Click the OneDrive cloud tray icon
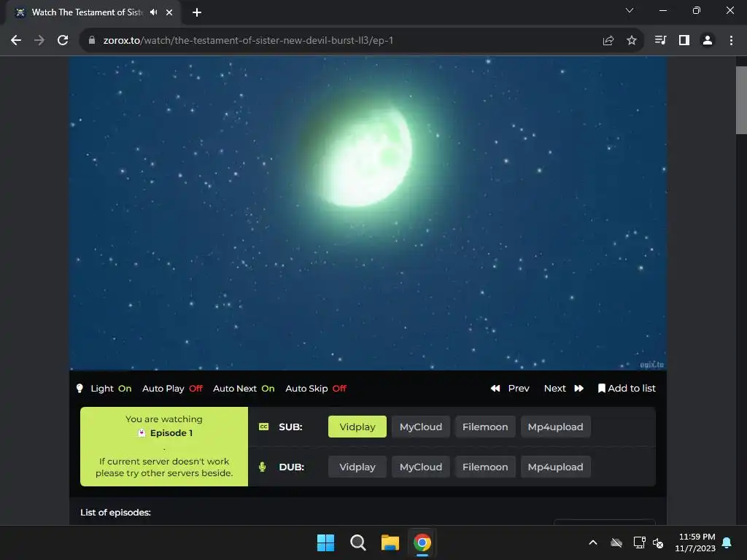Screen dimensions: 747x560 click(616, 542)
